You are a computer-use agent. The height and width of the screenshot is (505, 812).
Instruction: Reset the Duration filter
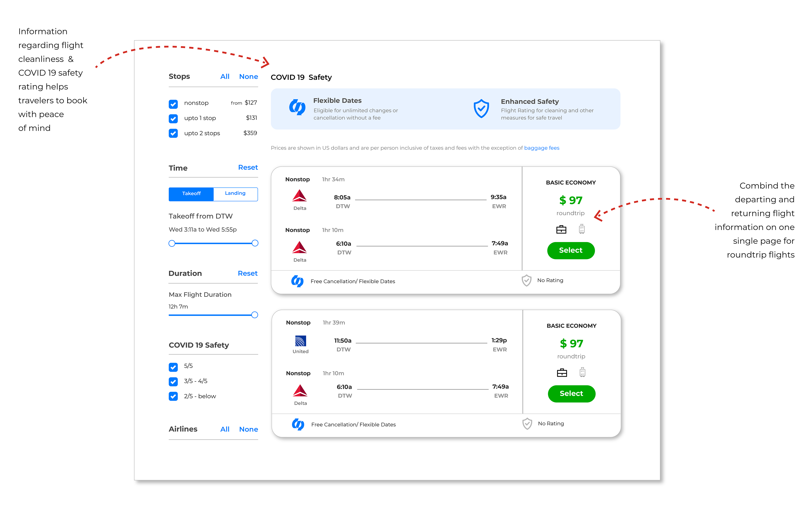[248, 273]
